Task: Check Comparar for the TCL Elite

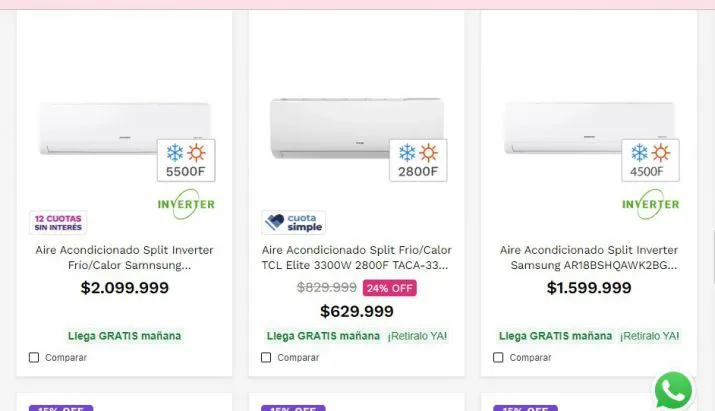Action: (266, 357)
